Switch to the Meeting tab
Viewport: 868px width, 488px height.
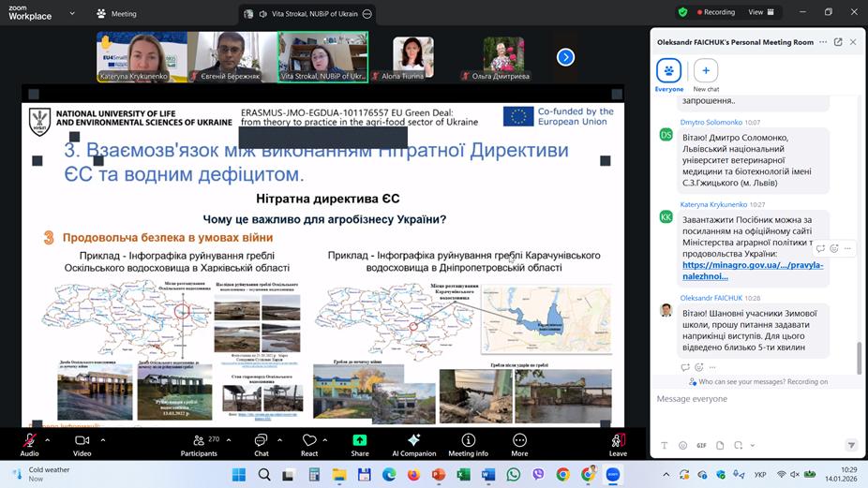pos(116,14)
